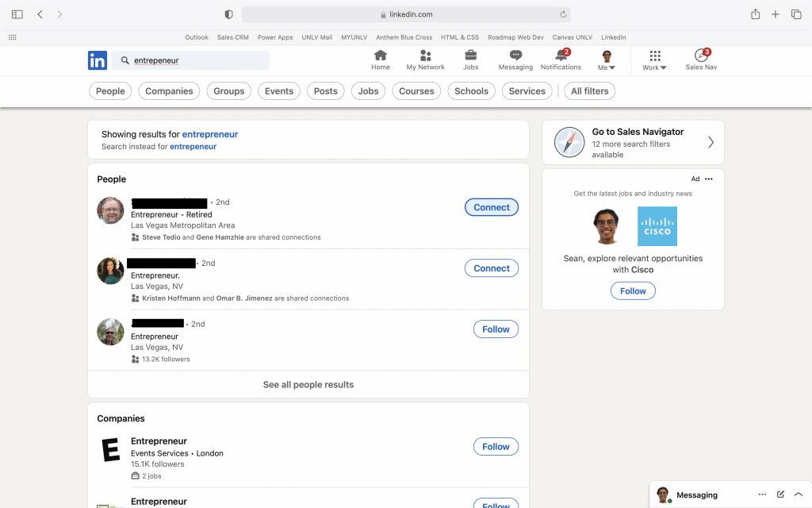The width and height of the screenshot is (812, 508).
Task: Click the Cisco logo in the ad
Action: coord(657,226)
